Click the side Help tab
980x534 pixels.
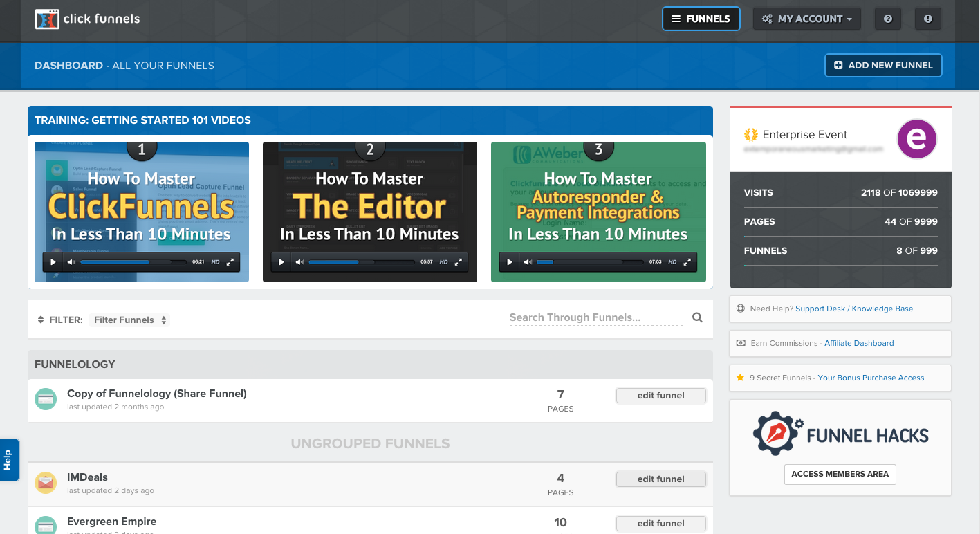(8, 460)
